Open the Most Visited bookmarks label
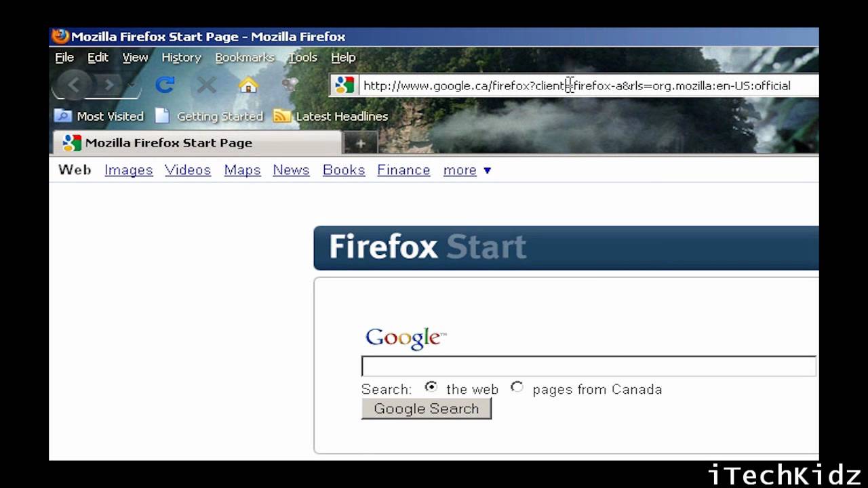The image size is (868, 488). point(111,117)
